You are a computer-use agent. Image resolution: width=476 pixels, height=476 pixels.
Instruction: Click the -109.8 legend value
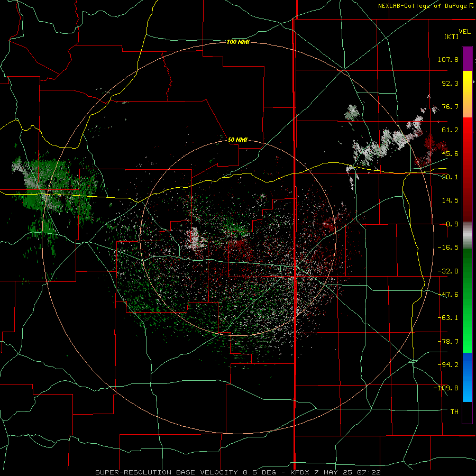(x=446, y=388)
